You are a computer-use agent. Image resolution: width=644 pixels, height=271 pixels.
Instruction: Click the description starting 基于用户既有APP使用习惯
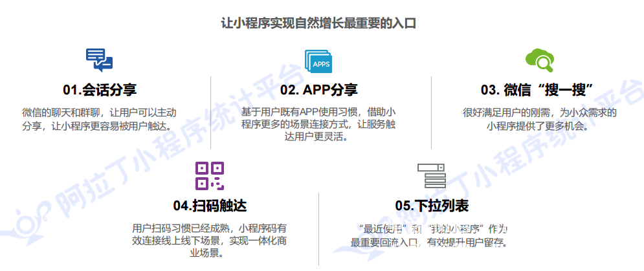[318, 124]
